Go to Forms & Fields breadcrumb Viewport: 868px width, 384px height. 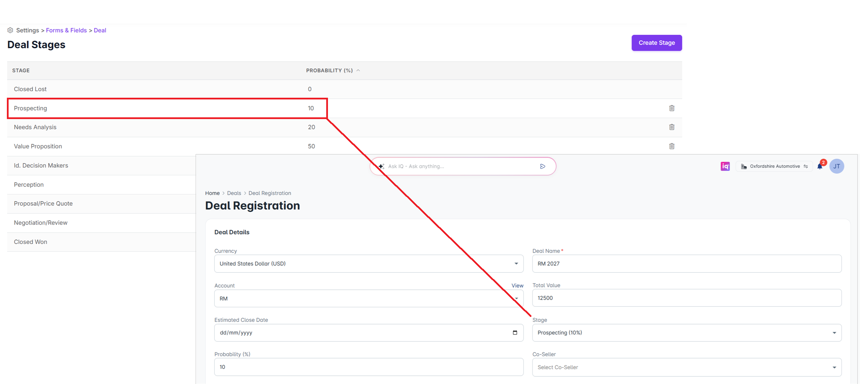(66, 30)
